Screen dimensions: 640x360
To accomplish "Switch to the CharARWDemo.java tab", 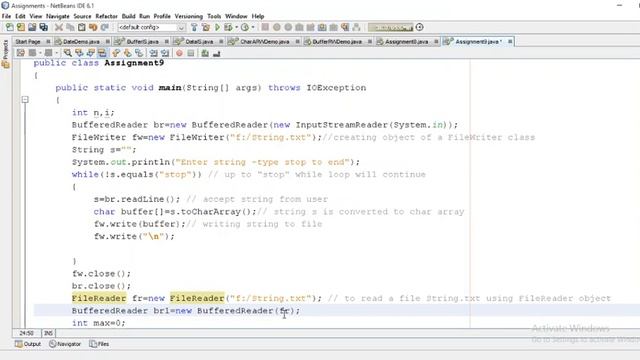I will pyautogui.click(x=264, y=42).
